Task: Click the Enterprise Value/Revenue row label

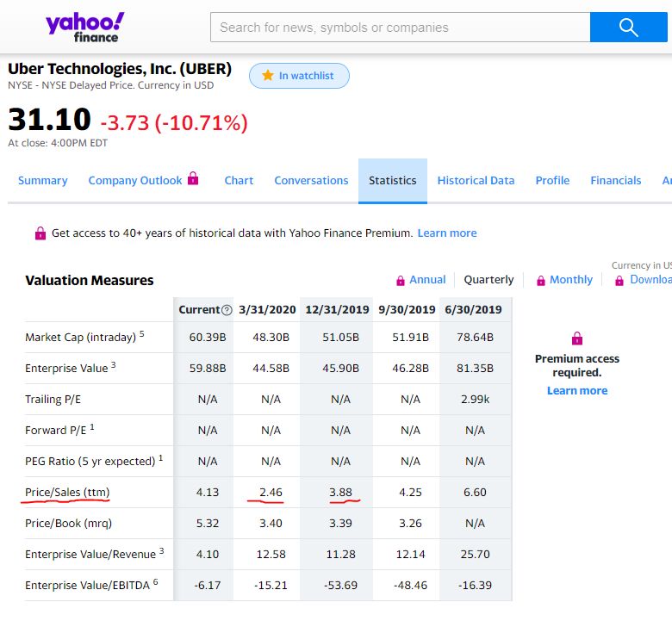Action: pos(90,555)
